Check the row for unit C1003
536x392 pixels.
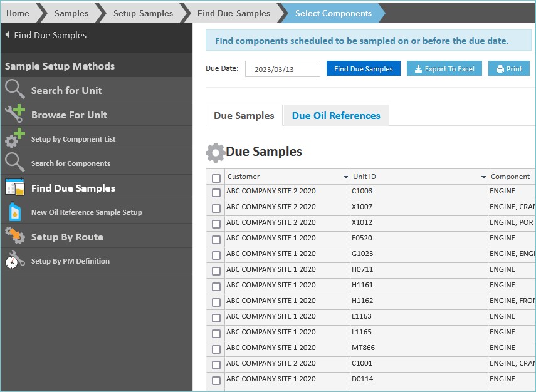(216, 193)
